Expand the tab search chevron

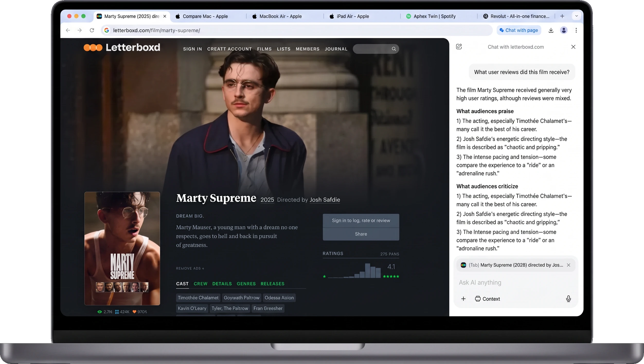pos(577,16)
